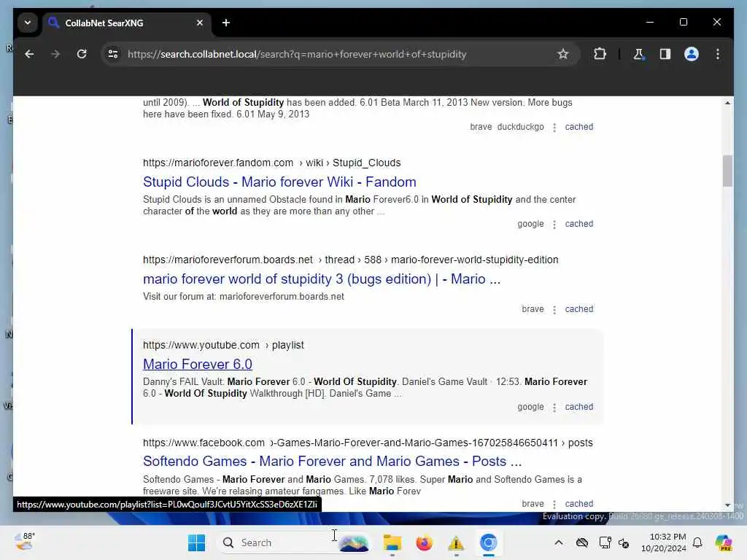
Task: Open the Copilot preview icon
Action: [724, 542]
